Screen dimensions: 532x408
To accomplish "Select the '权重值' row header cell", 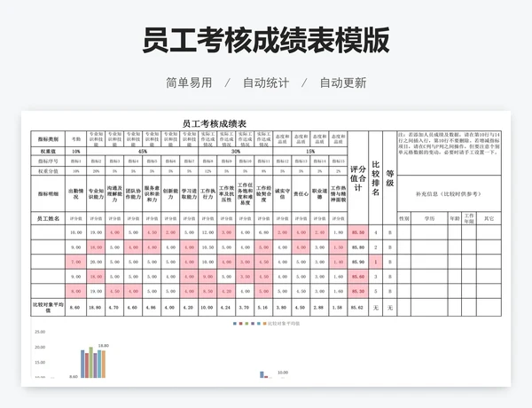I will coord(48,152).
